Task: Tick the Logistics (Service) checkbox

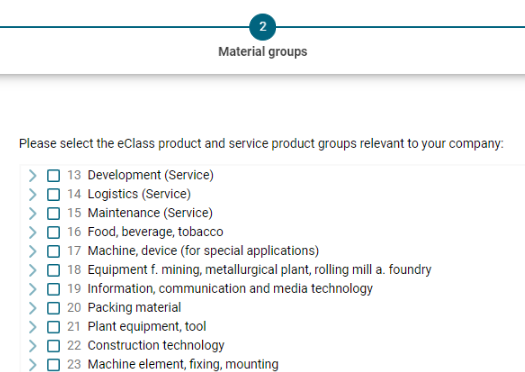Action: 54,194
